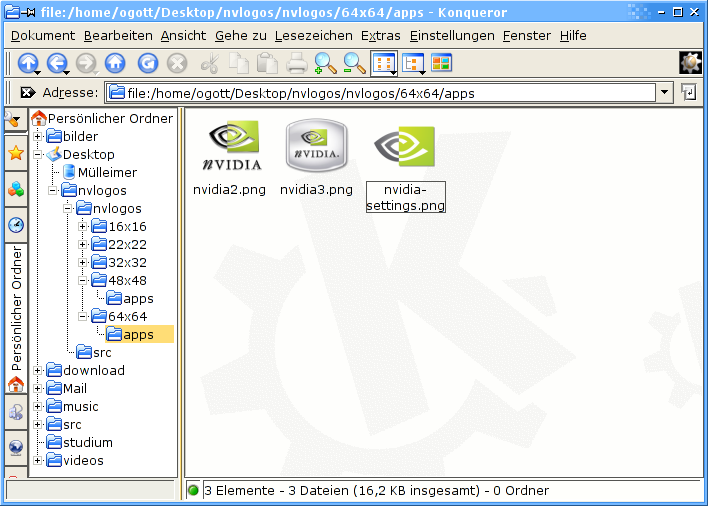Click the greyed Forward arrow button

pos(86,63)
